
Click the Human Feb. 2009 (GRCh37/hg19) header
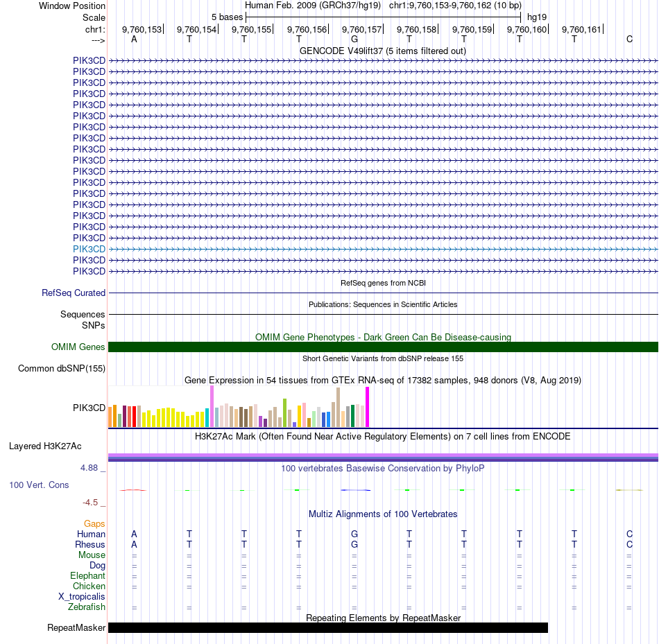click(313, 6)
